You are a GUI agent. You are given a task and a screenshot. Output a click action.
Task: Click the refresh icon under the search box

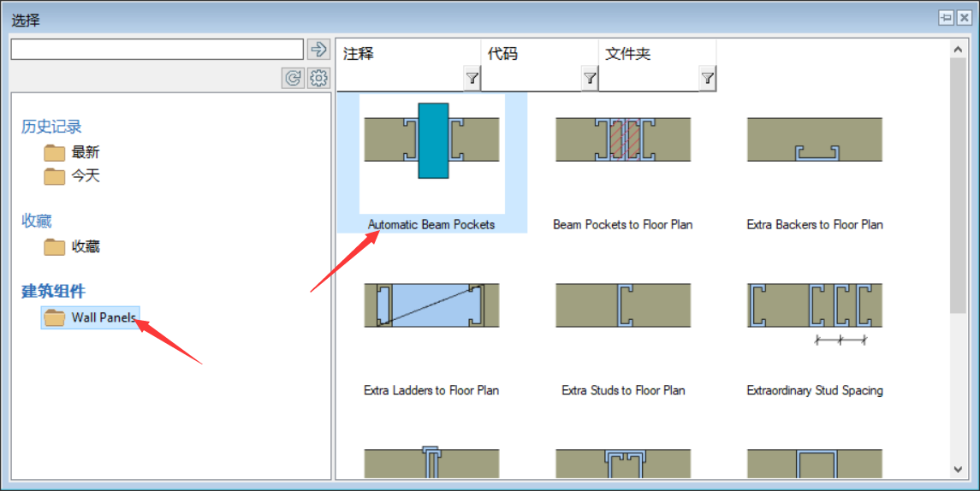(293, 78)
